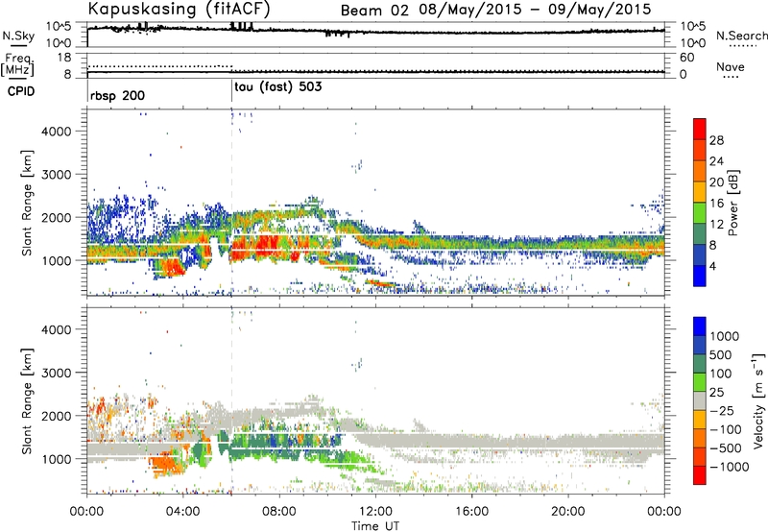Click the CPID row label
This screenshot has height=532, width=768.
tap(21, 91)
